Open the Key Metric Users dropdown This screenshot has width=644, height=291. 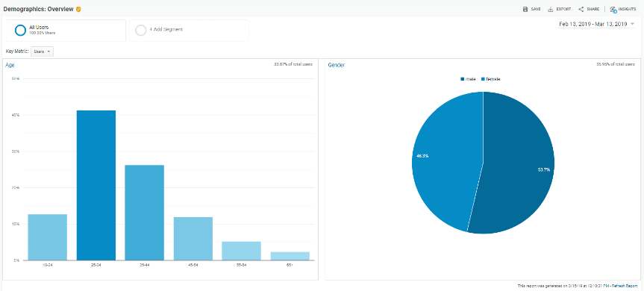(42, 51)
